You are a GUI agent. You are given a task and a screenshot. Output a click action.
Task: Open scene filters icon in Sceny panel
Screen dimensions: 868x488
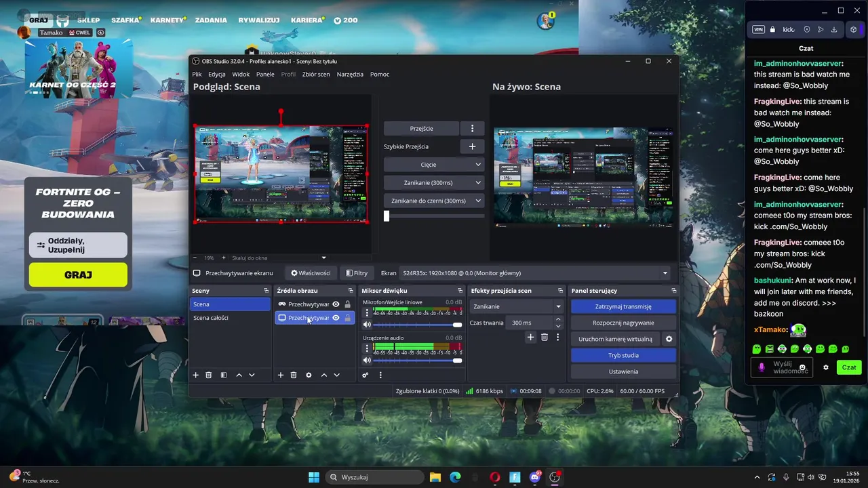tap(223, 375)
